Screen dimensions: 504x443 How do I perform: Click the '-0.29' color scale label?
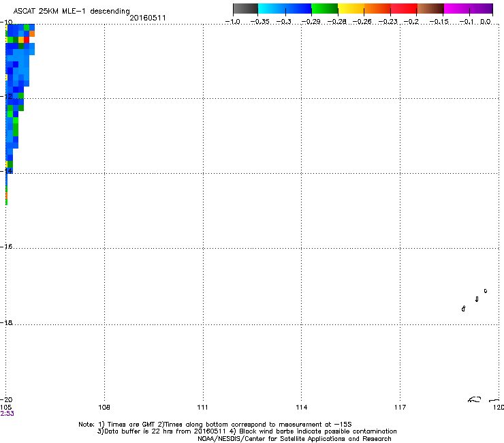tap(311, 22)
